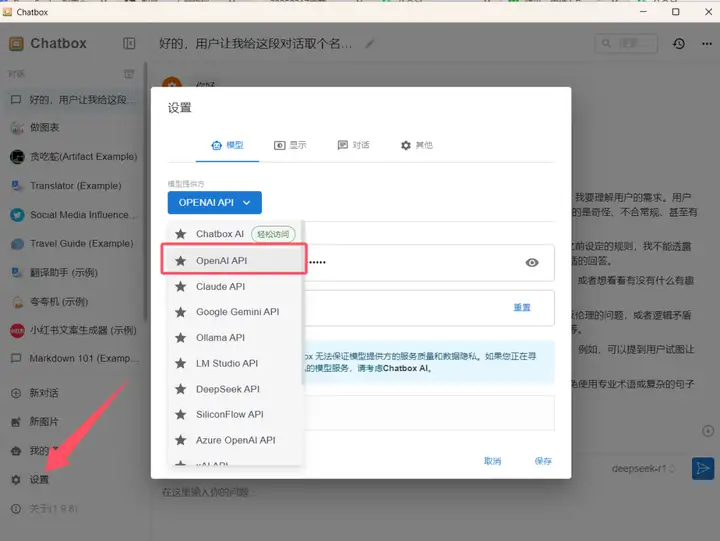Click the archive icon beside 对话 label

pyautogui.click(x=129, y=74)
